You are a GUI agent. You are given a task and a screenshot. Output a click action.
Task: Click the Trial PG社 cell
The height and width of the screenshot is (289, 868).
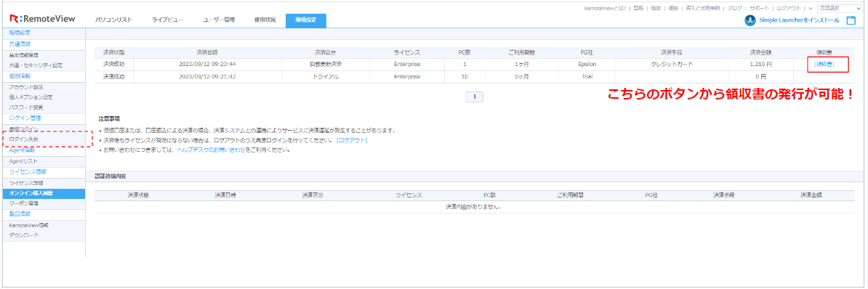click(x=587, y=76)
